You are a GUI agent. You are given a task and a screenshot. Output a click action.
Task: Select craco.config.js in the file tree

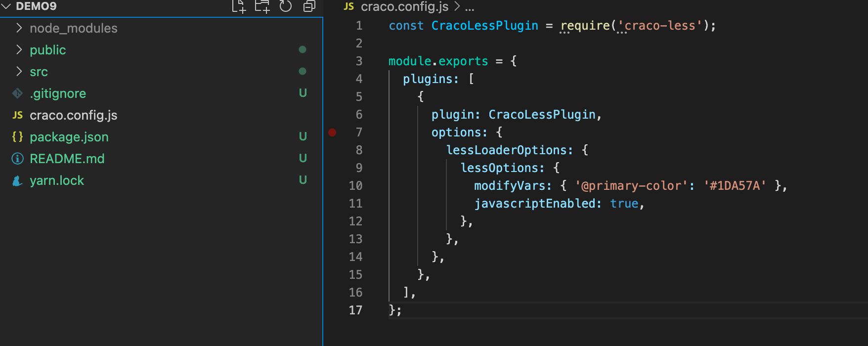coord(74,115)
